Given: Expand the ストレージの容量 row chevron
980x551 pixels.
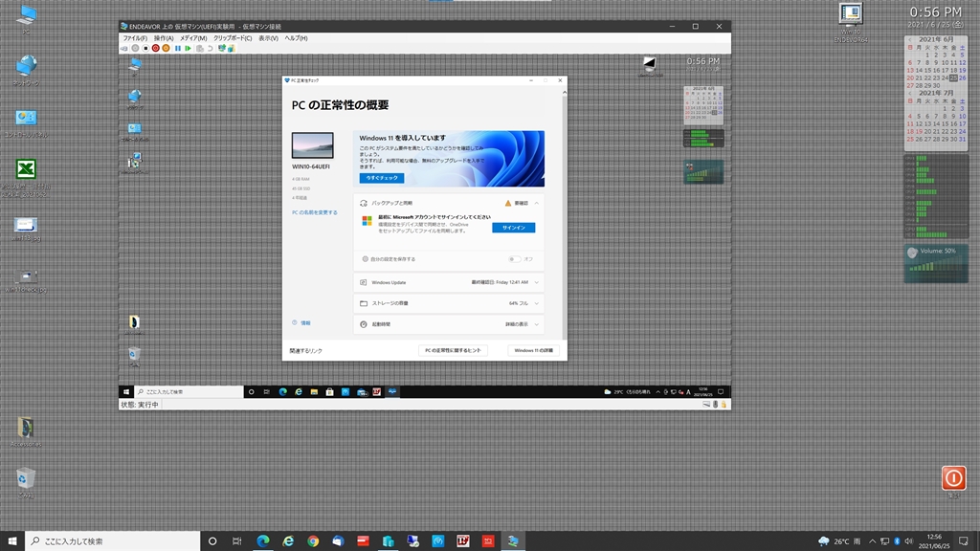Looking at the screenshot, I should (x=536, y=303).
